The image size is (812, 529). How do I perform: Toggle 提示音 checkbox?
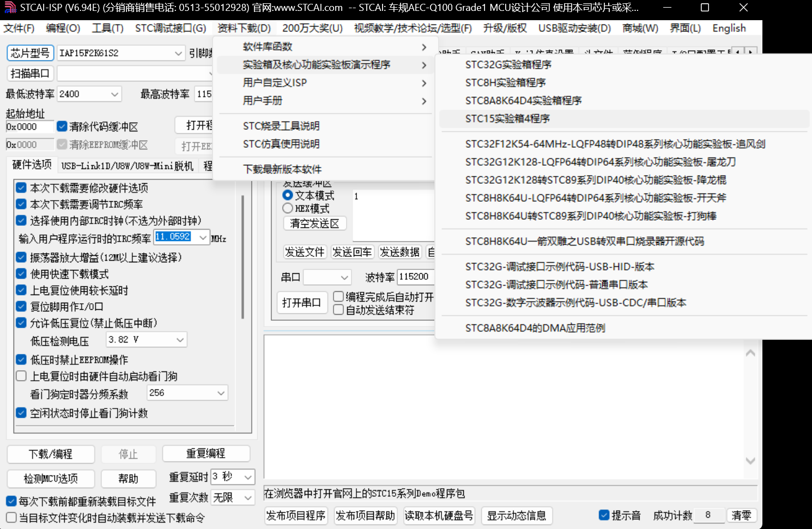[x=604, y=515]
